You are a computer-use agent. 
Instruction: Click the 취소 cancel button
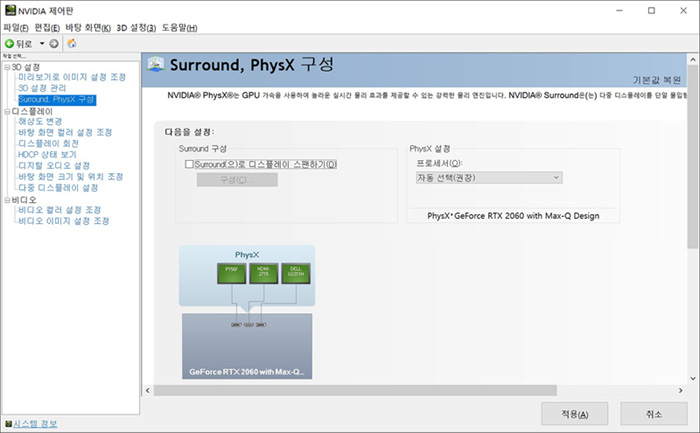[x=654, y=414]
